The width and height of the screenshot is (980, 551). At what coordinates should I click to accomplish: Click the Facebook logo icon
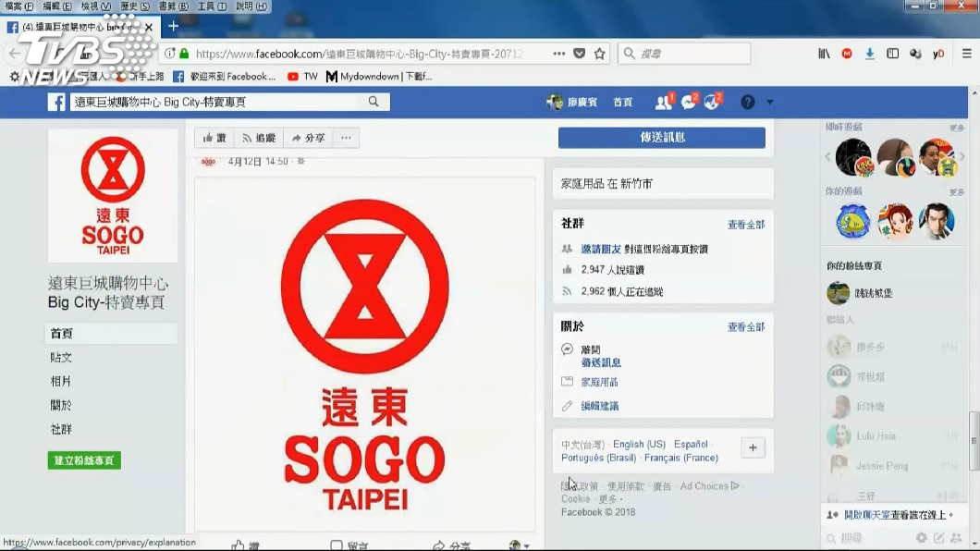pyautogui.click(x=56, y=102)
